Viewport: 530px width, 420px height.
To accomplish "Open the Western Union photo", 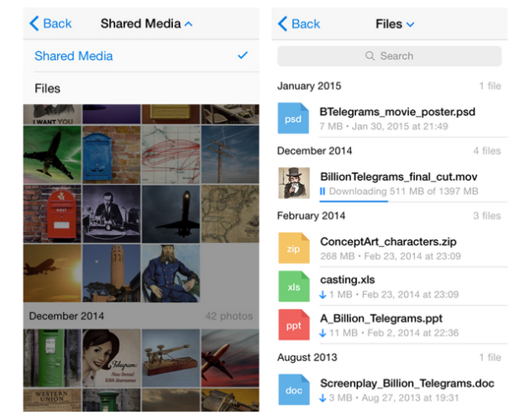I will (52, 400).
